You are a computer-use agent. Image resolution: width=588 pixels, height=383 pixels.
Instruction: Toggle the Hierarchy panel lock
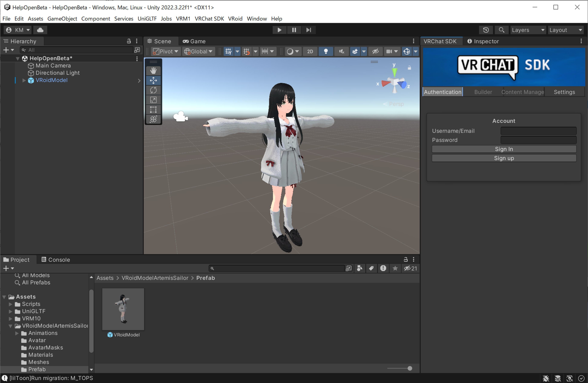[x=129, y=41]
